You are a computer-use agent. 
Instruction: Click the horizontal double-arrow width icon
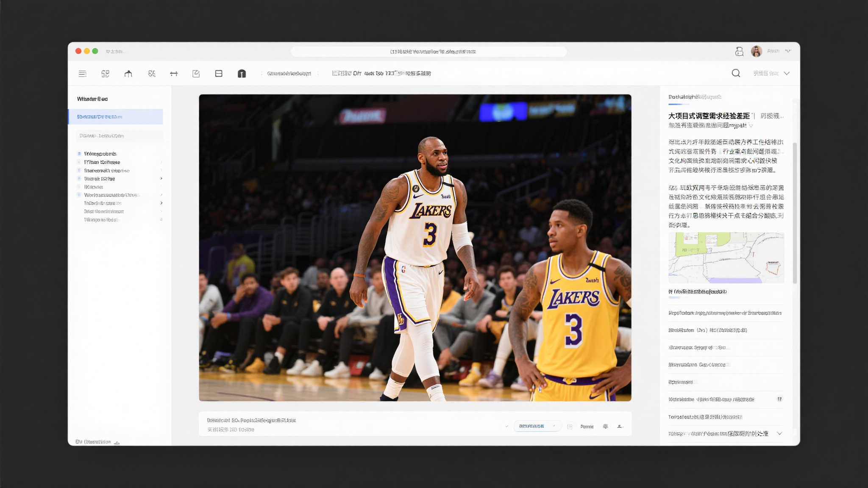pyautogui.click(x=174, y=74)
